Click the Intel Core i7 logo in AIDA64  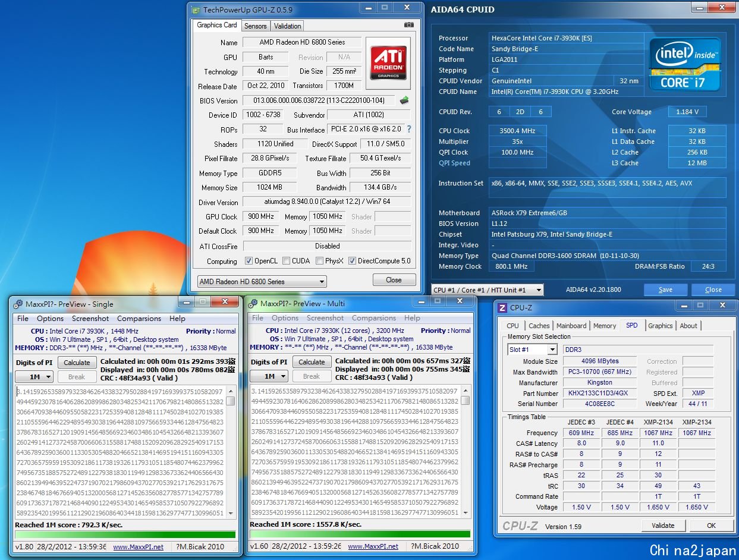point(685,64)
